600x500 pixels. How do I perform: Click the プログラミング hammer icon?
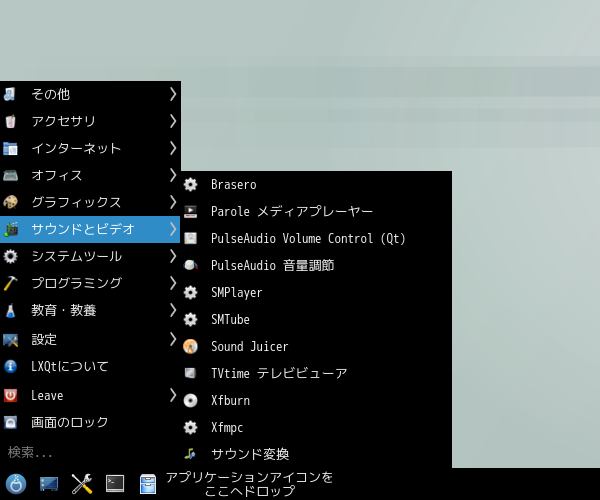pyautogui.click(x=10, y=283)
